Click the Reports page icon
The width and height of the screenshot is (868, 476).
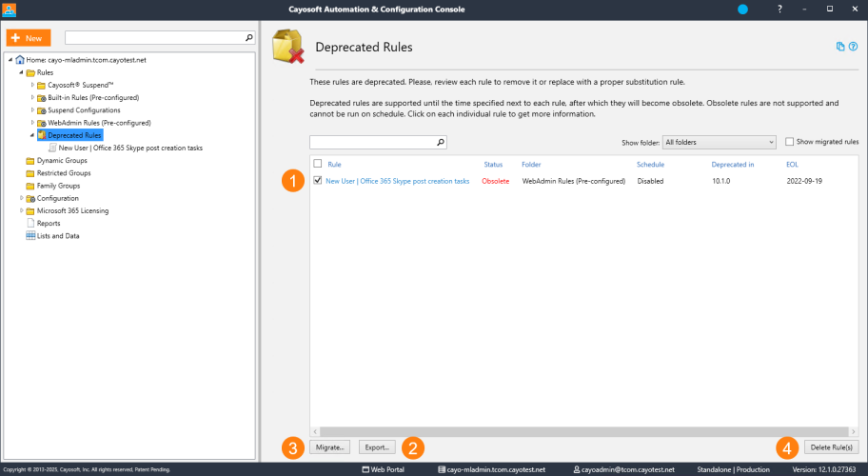(31, 223)
